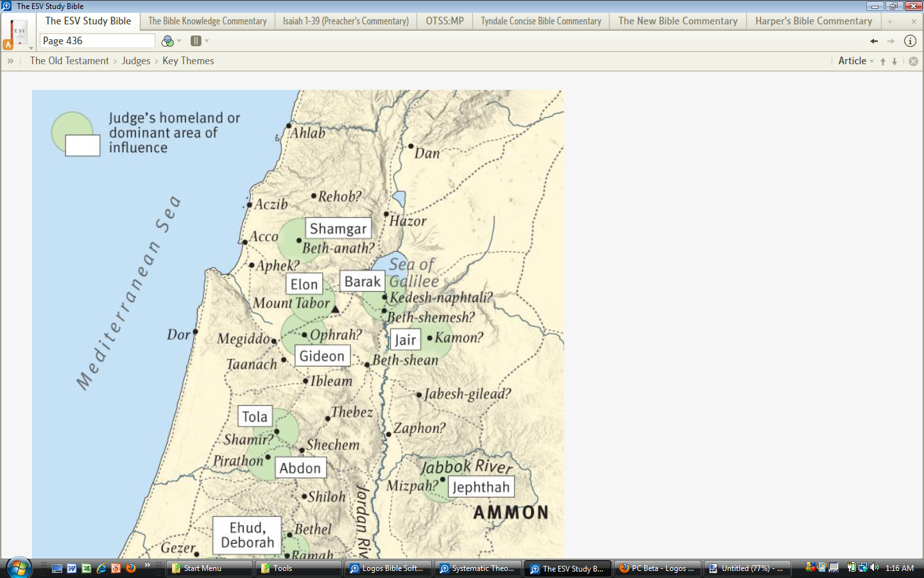Jump to next article with down arrow

tap(894, 61)
